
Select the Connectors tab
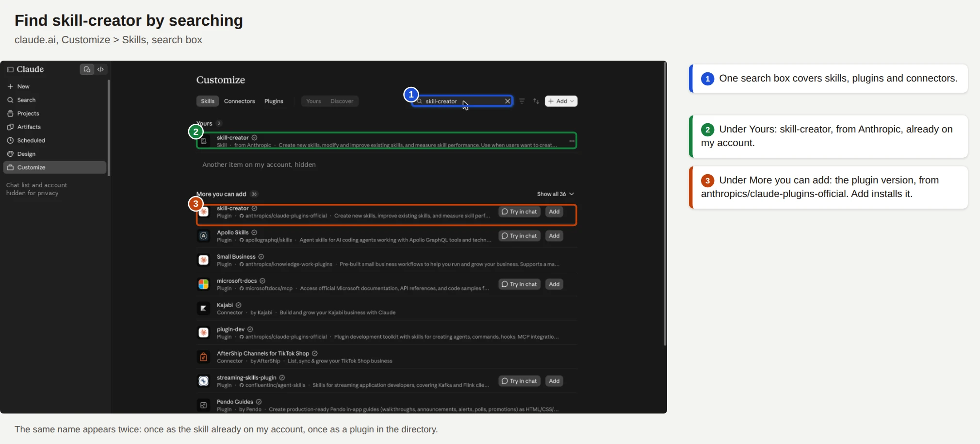click(x=239, y=101)
